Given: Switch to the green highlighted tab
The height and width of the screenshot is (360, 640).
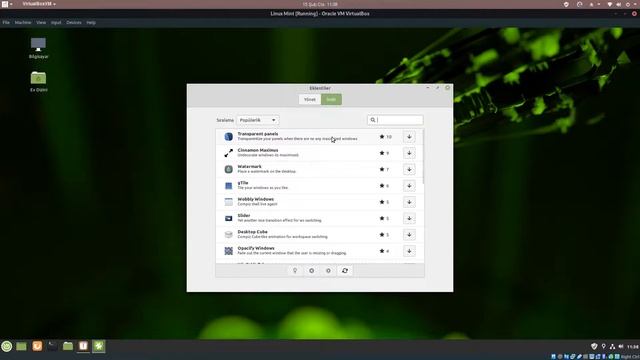Looking at the screenshot, I should (x=331, y=99).
